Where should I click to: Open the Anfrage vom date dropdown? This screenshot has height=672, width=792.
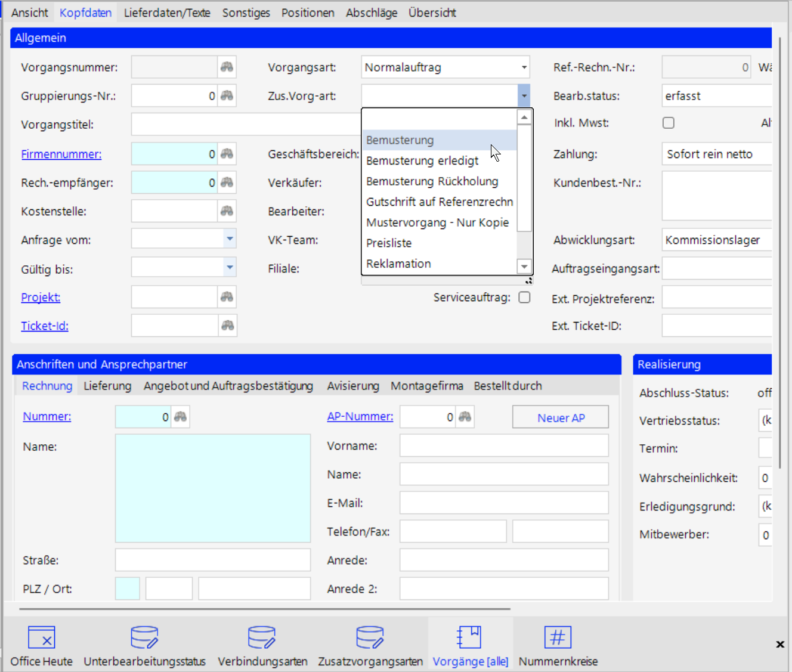coord(230,239)
